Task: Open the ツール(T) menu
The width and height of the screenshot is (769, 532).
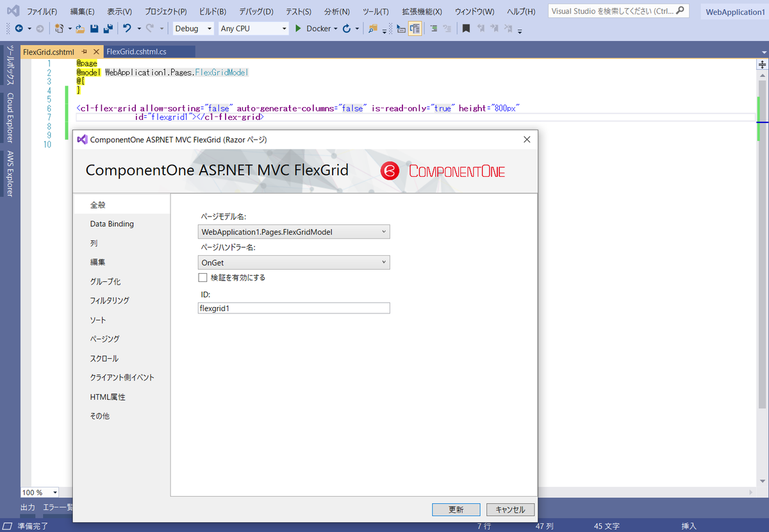Action: [x=376, y=12]
